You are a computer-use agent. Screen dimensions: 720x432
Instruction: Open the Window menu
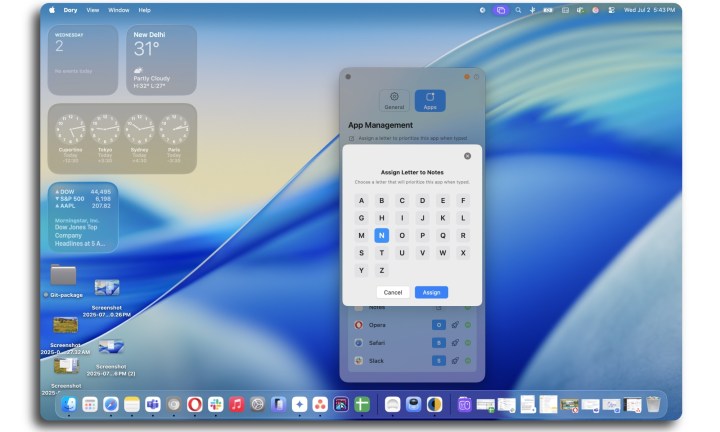[118, 10]
